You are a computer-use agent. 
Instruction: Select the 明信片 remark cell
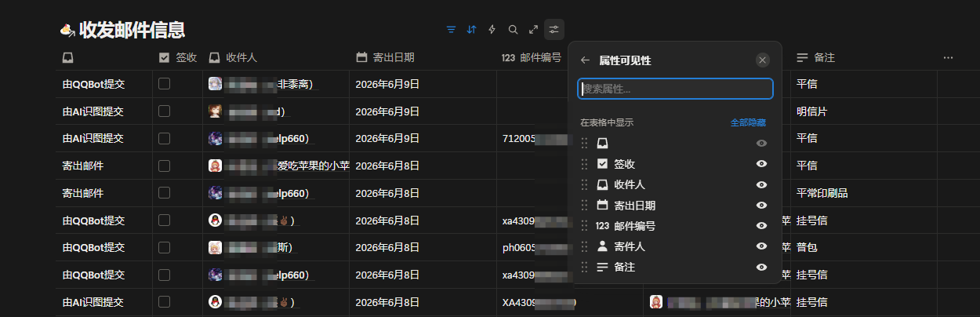point(863,111)
